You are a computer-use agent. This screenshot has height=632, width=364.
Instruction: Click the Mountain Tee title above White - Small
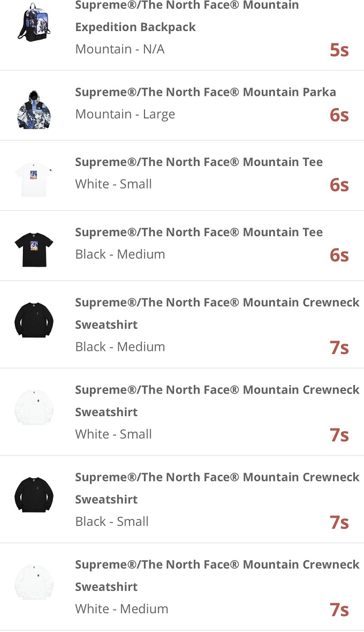click(x=199, y=162)
